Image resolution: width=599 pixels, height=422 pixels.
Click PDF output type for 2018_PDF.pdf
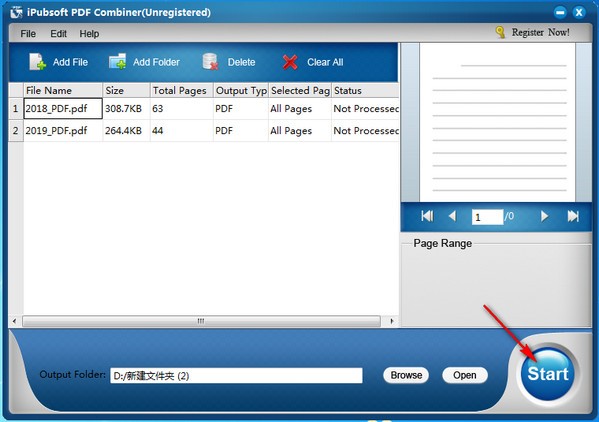(x=241, y=108)
